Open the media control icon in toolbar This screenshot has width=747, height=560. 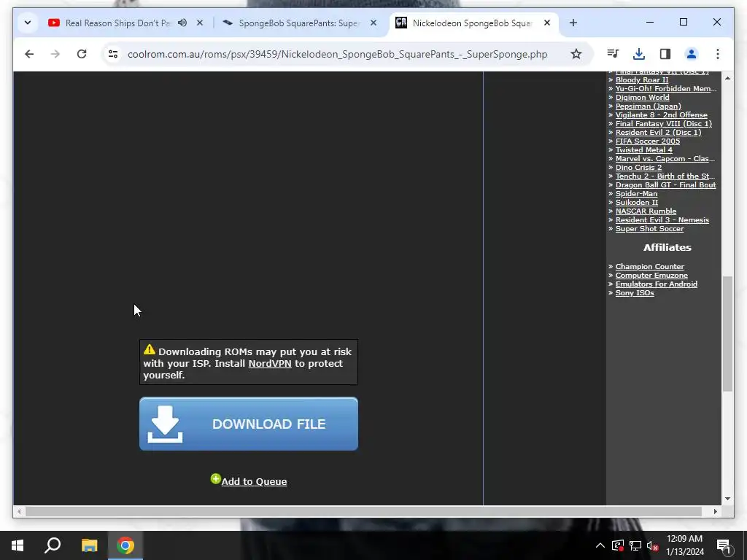[x=613, y=54]
